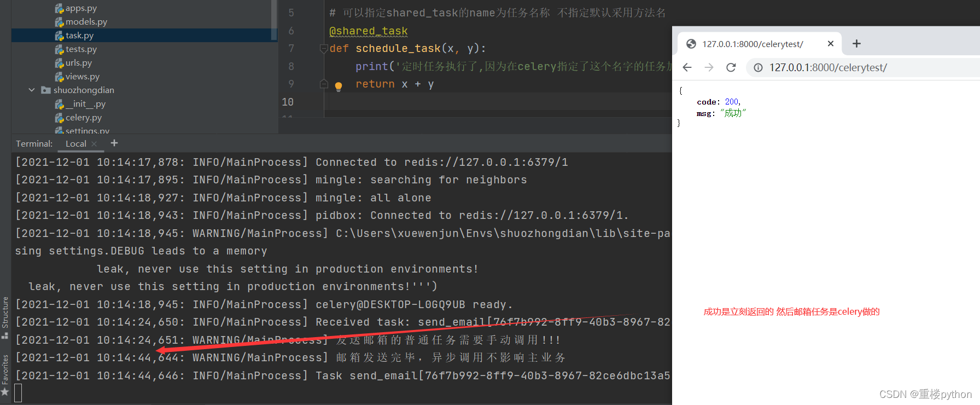Close the celerytest browser tab
The image size is (980, 405).
(x=831, y=43)
